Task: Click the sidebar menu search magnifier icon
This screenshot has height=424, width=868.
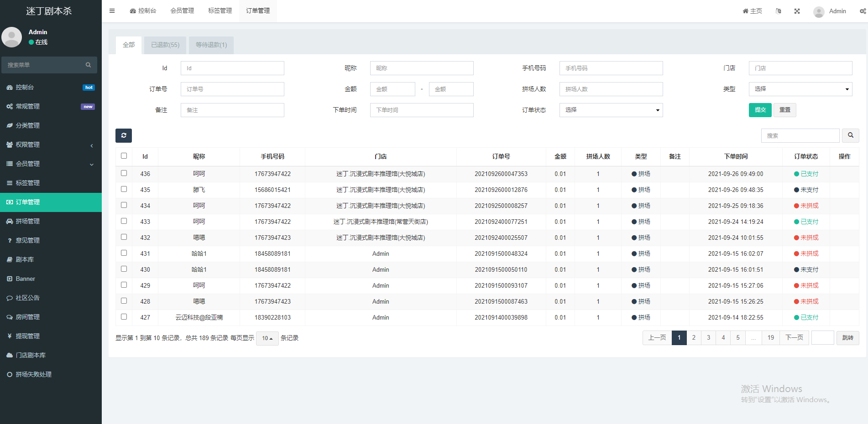Action: click(89, 65)
